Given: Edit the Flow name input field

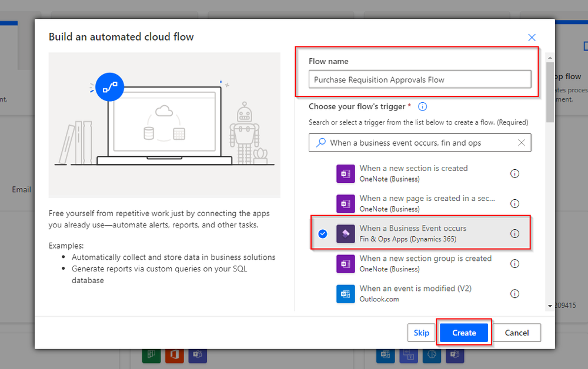Looking at the screenshot, I should (420, 79).
